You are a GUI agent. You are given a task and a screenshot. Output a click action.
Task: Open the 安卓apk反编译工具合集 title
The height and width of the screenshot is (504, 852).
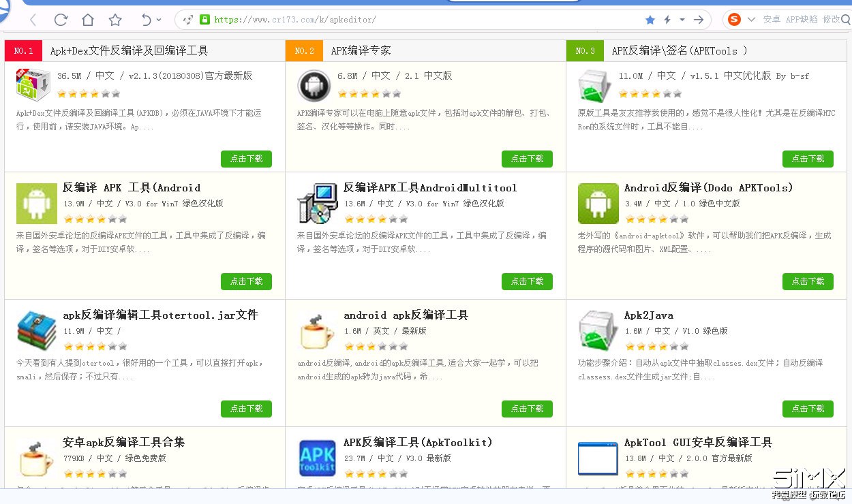coord(123,443)
